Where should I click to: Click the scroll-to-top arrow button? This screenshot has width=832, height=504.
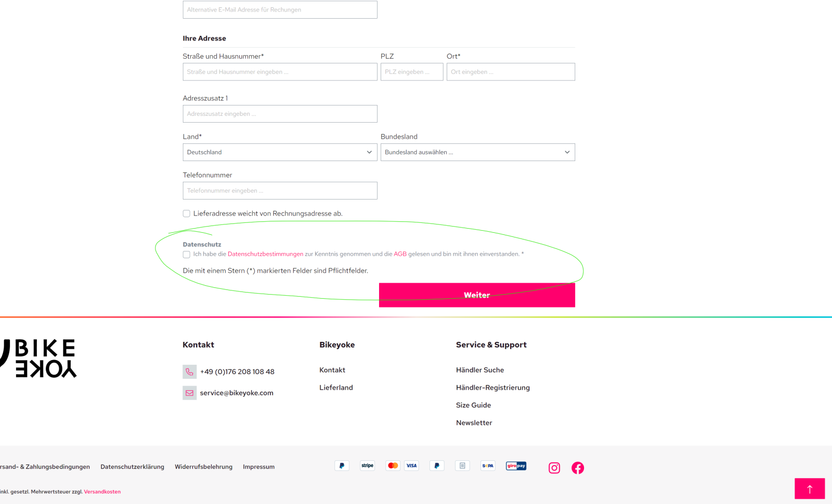pyautogui.click(x=809, y=488)
